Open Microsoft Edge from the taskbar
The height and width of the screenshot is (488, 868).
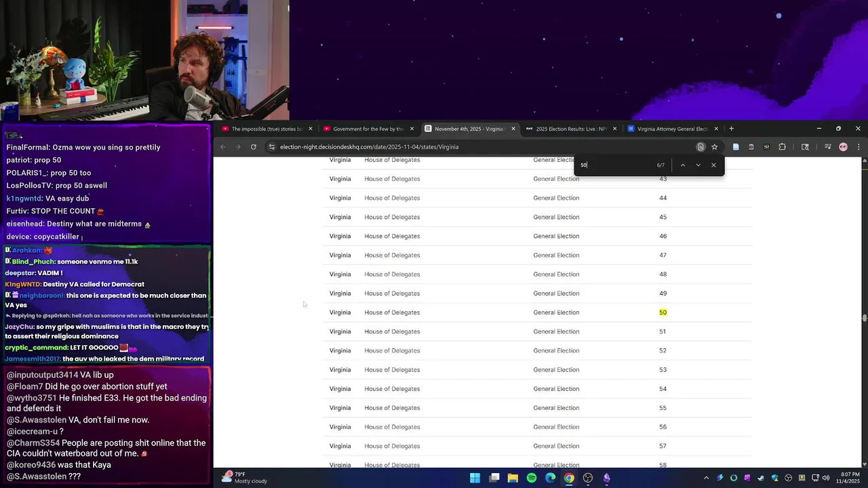(x=550, y=478)
